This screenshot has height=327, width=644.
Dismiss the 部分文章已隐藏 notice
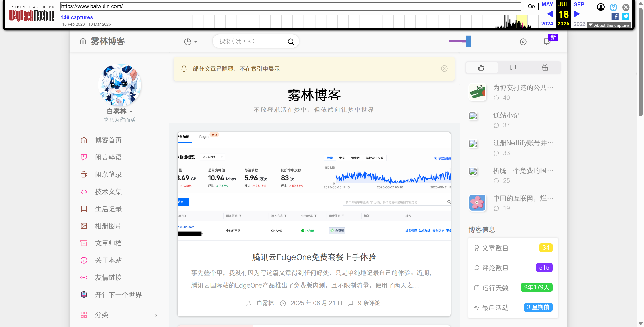pos(444,68)
